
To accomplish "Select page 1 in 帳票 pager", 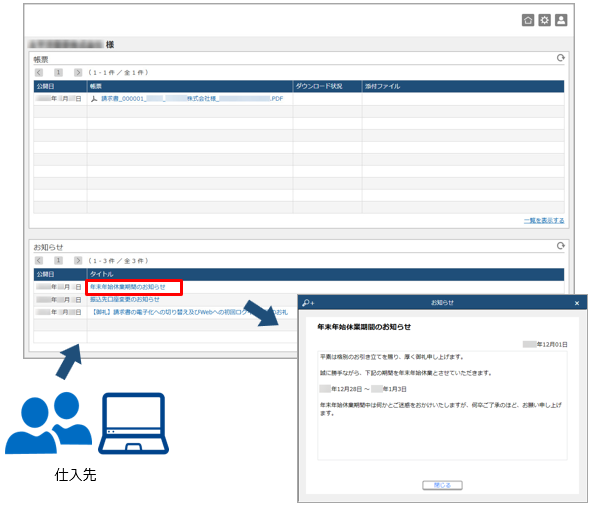I will (x=58, y=72).
